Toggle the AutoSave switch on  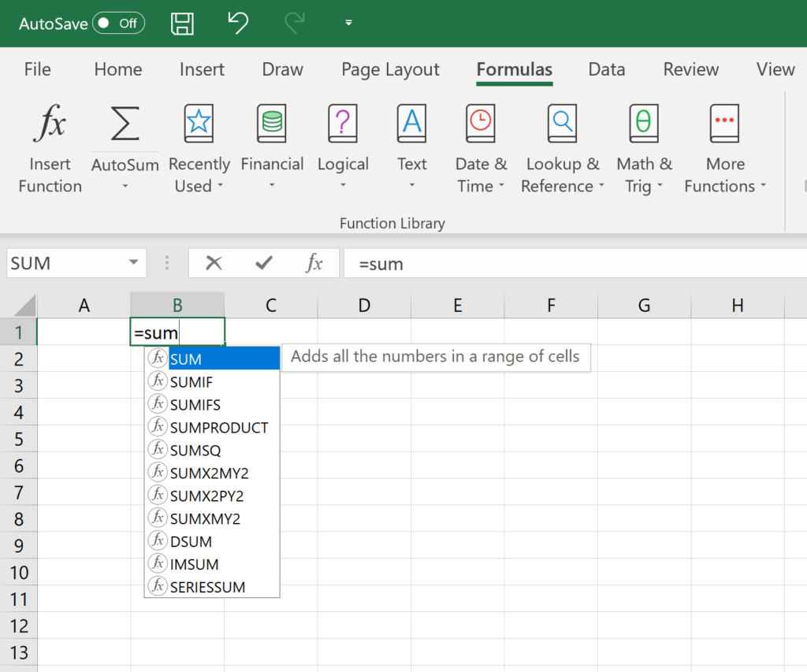(x=118, y=23)
